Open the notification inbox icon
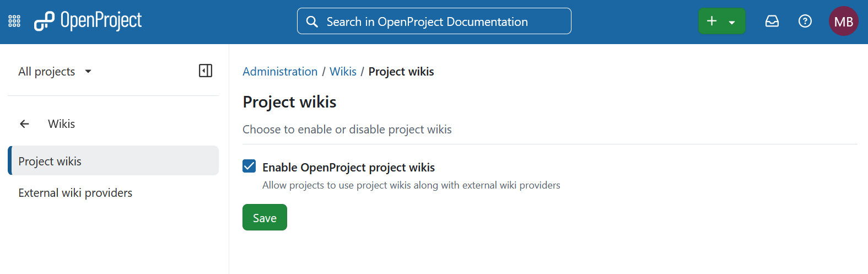 (x=772, y=21)
